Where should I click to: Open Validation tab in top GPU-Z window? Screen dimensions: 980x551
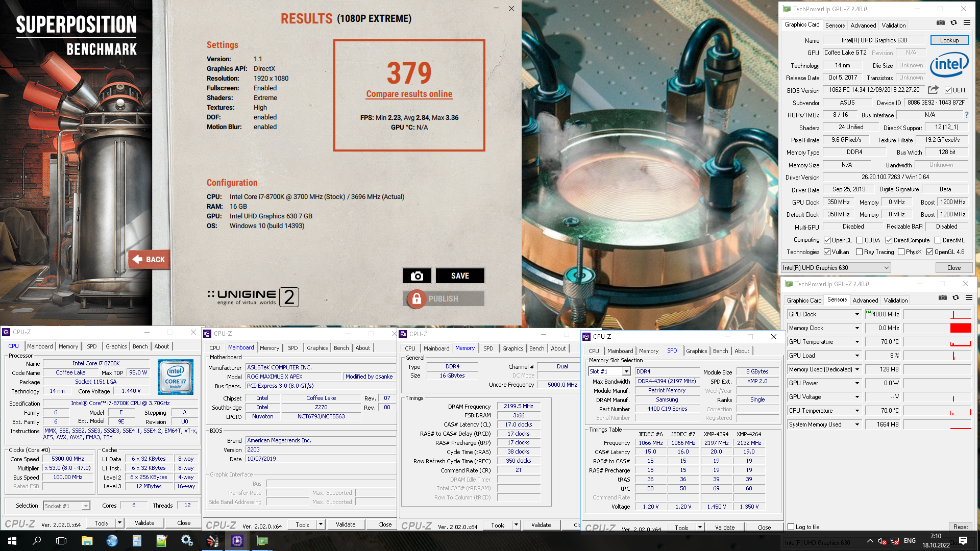click(x=894, y=26)
